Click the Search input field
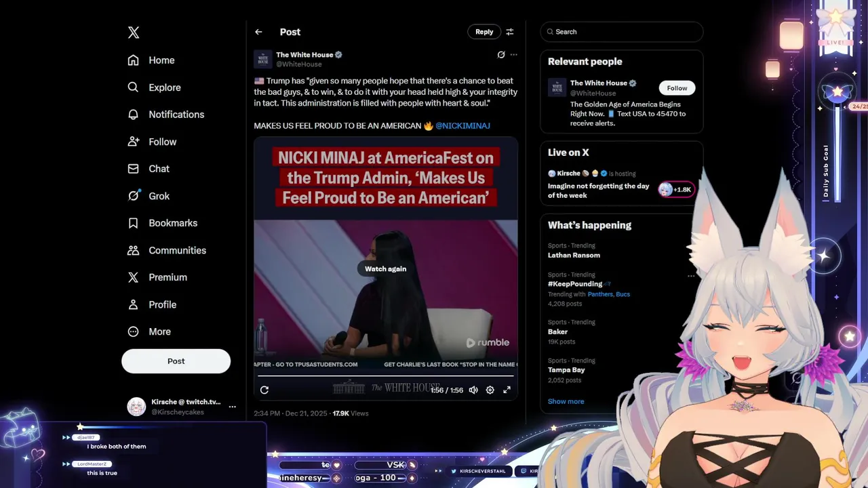 (x=622, y=32)
